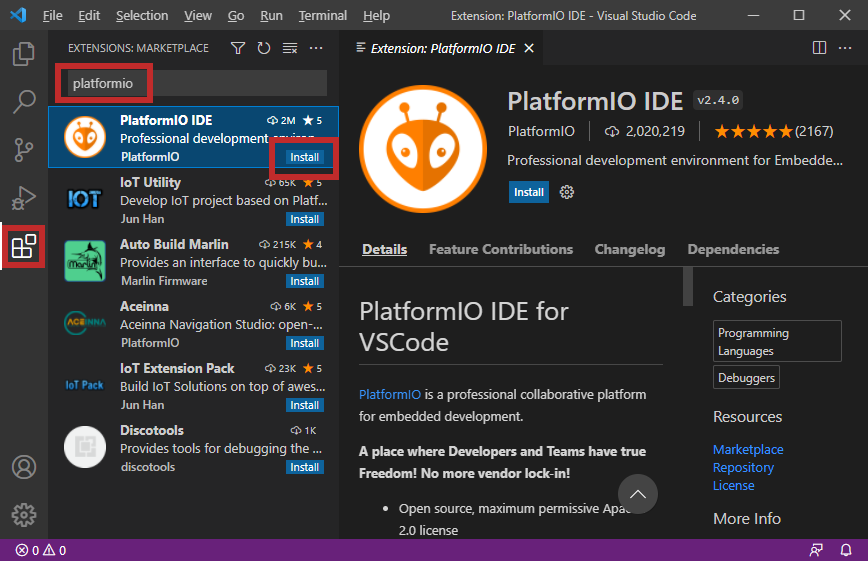Refresh the extensions list
The height and width of the screenshot is (561, 868).
(x=264, y=48)
